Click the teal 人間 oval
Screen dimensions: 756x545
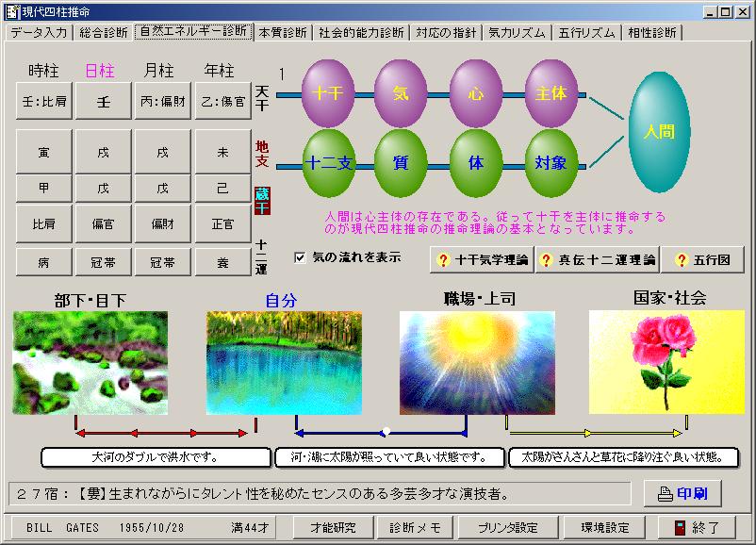[659, 132]
